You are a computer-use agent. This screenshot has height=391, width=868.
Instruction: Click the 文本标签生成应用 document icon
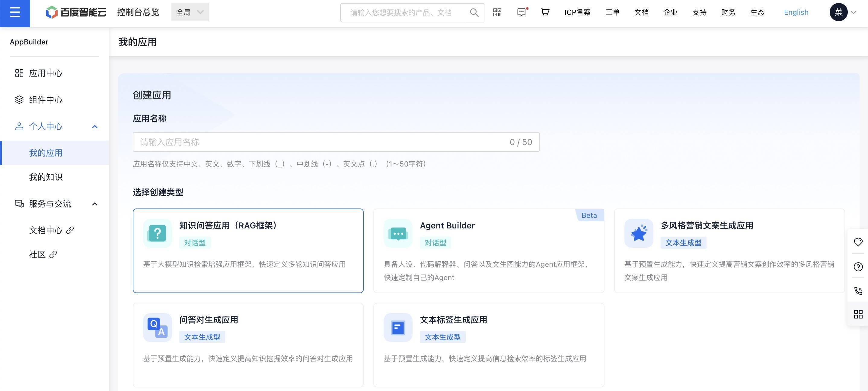point(398,327)
